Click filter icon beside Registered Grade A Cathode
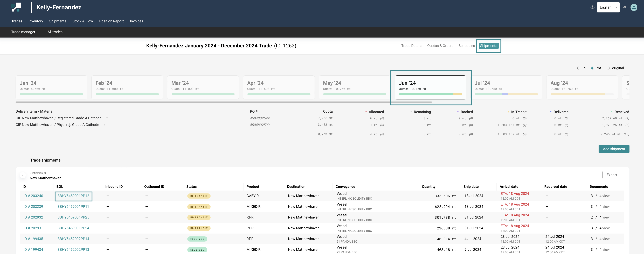Viewport: 644px width, 254px height. (x=107, y=118)
